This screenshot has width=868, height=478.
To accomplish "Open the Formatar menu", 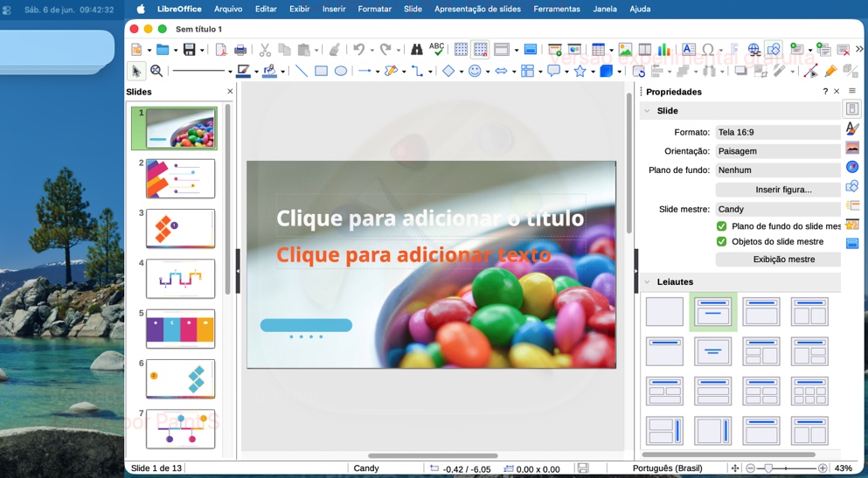I will 374,9.
